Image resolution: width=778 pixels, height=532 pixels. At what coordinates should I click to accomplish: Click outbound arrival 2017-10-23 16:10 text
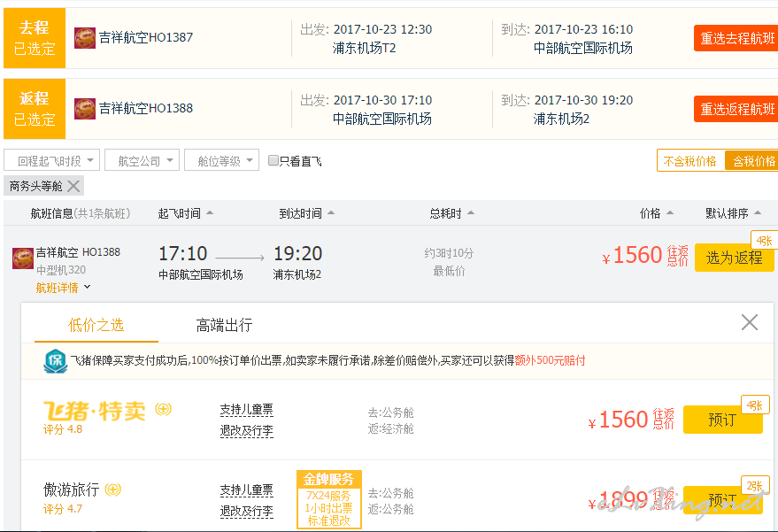pos(583,29)
